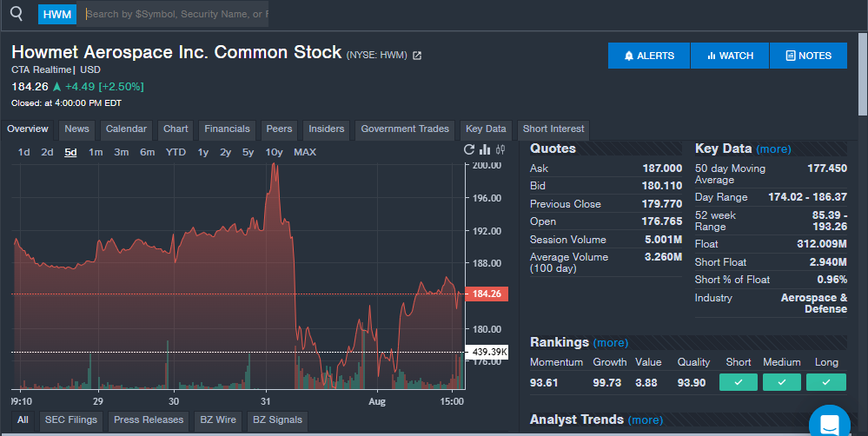Click the Bid value 180.110
The width and height of the screenshot is (868, 436).
[662, 186]
